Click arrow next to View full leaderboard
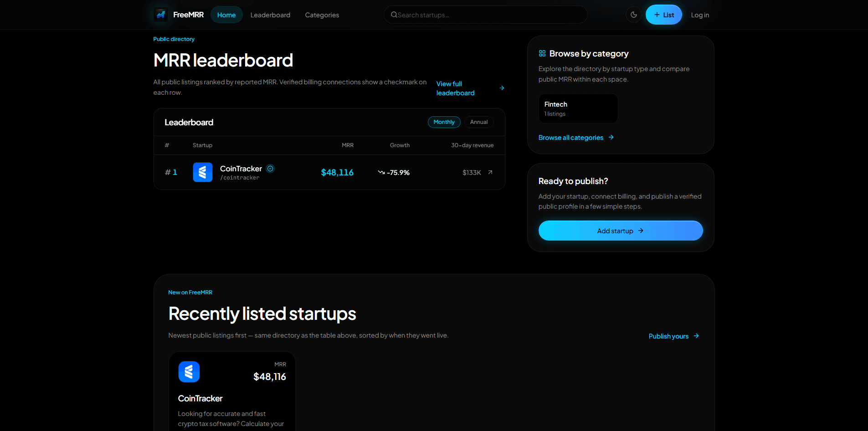The width and height of the screenshot is (868, 431). click(502, 88)
